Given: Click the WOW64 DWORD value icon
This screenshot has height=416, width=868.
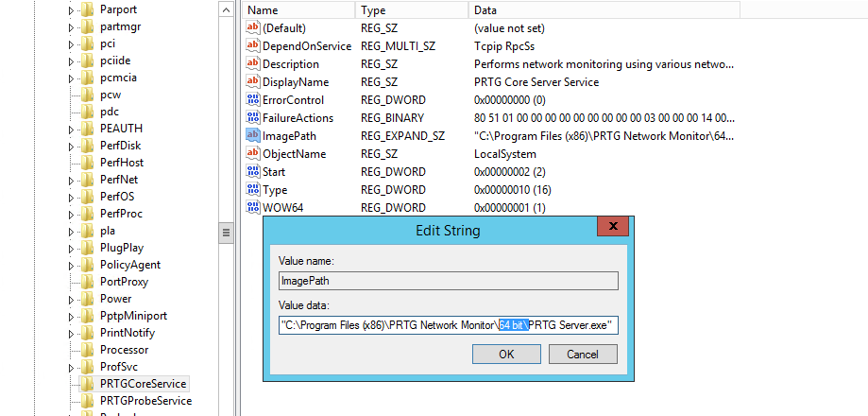Looking at the screenshot, I should pyautogui.click(x=253, y=208).
